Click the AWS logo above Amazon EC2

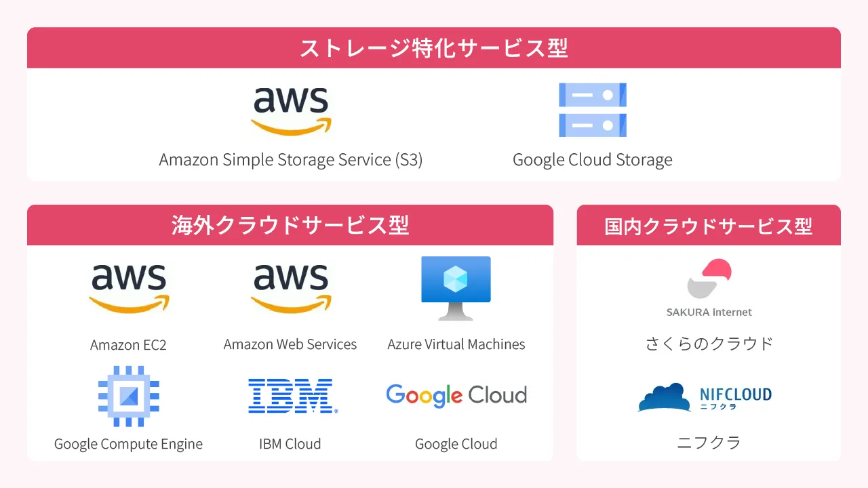tap(129, 288)
